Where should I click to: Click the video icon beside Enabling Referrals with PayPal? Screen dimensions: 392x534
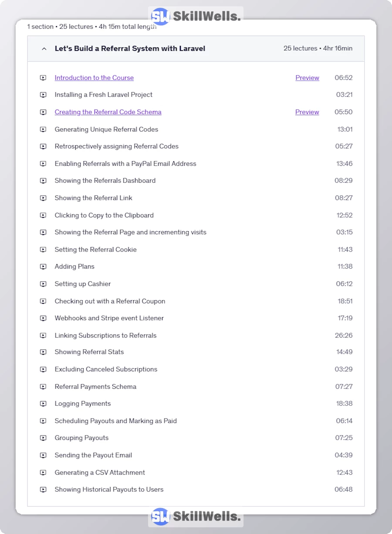pos(43,164)
